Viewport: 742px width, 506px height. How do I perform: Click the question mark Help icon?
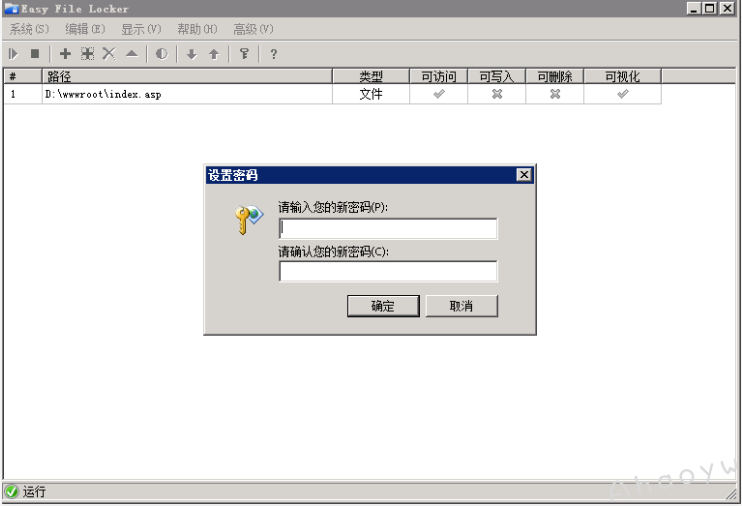tap(274, 54)
